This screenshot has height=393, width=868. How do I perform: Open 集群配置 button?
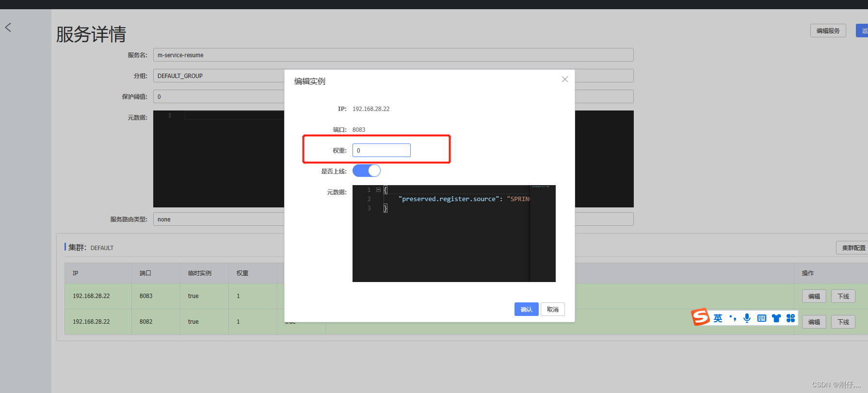pos(853,248)
